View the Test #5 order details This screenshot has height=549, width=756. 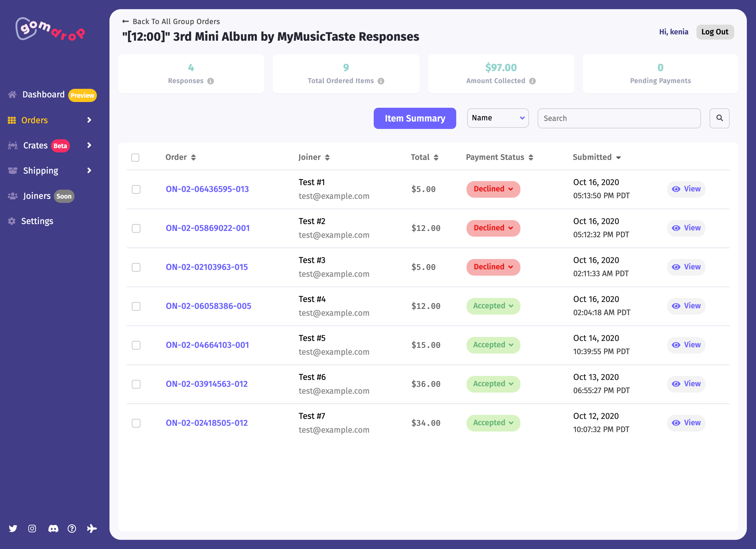click(x=686, y=345)
